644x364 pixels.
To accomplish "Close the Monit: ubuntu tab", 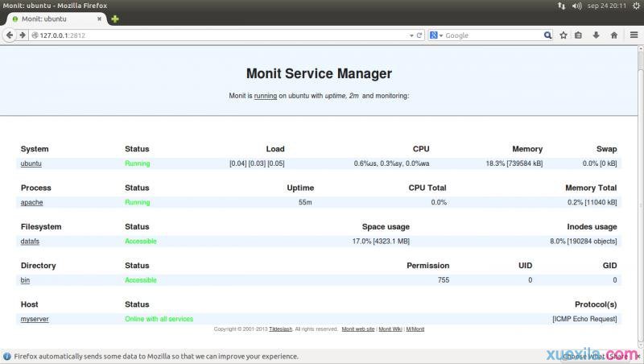I will point(99,19).
